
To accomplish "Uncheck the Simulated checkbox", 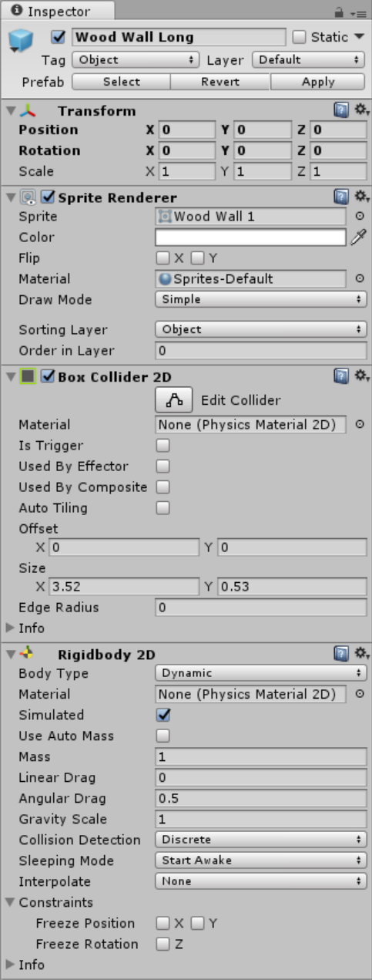I will pyautogui.click(x=163, y=715).
